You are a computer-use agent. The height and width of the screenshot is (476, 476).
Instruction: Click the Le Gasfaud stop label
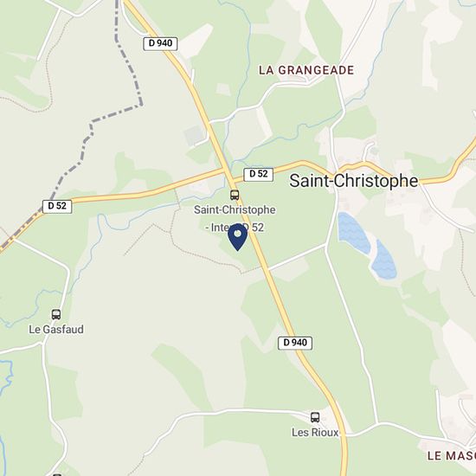tap(56, 330)
